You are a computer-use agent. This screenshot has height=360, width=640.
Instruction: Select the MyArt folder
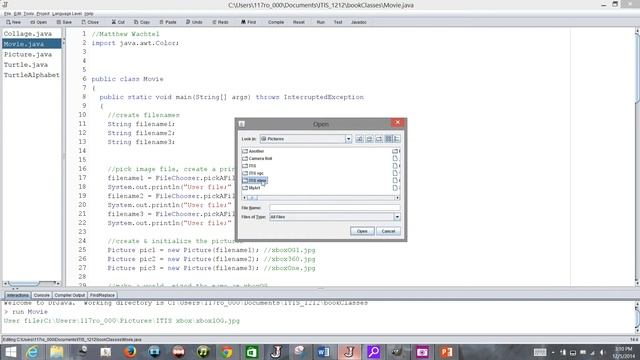[251, 188]
